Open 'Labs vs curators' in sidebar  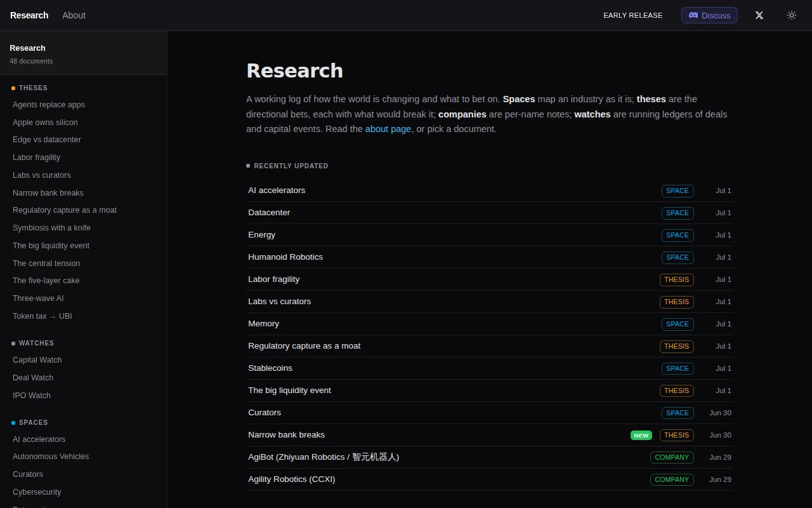coord(42,175)
